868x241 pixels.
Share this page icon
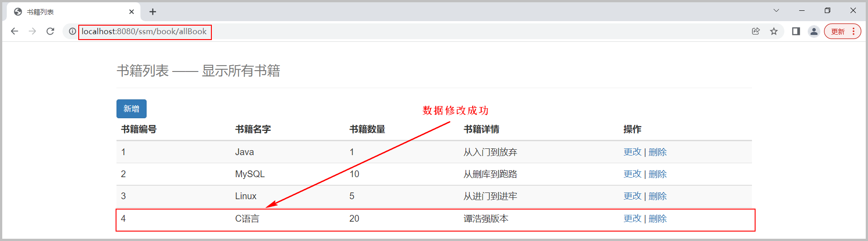tap(756, 31)
